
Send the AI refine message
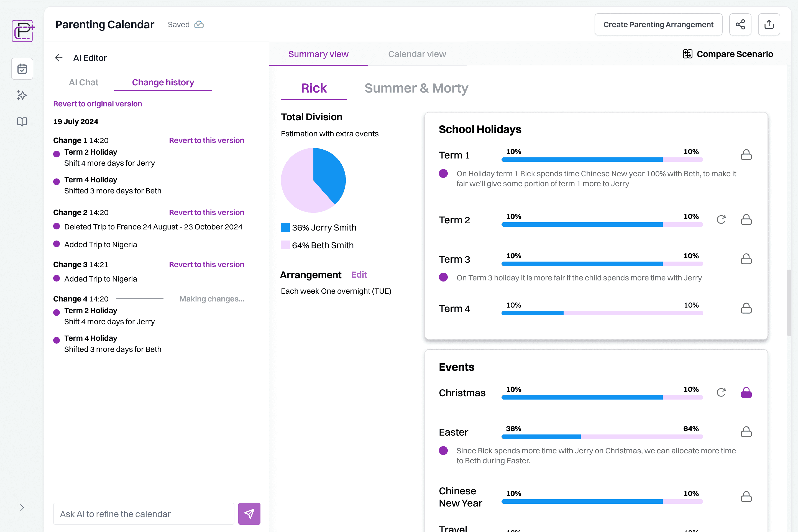click(x=249, y=514)
